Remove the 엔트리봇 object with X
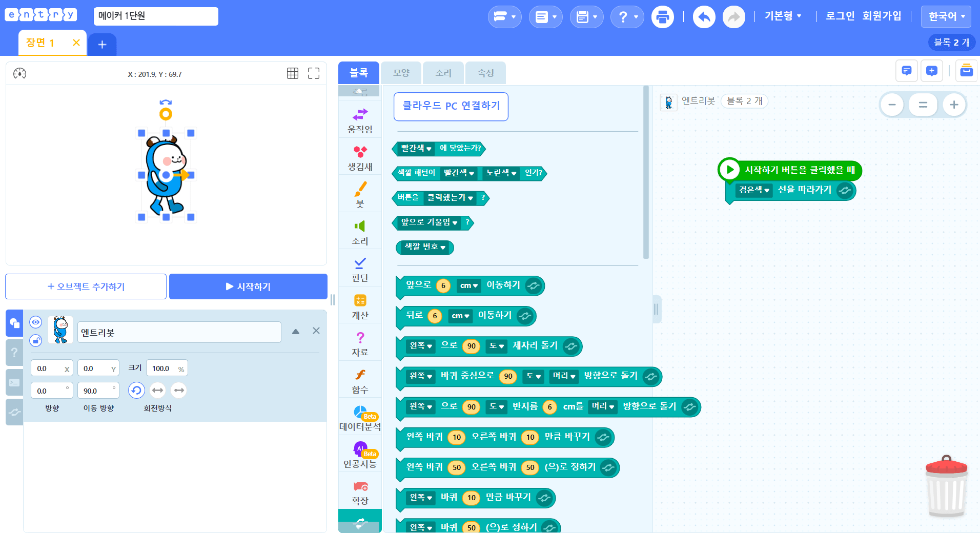The height and width of the screenshot is (533, 980). 316,331
